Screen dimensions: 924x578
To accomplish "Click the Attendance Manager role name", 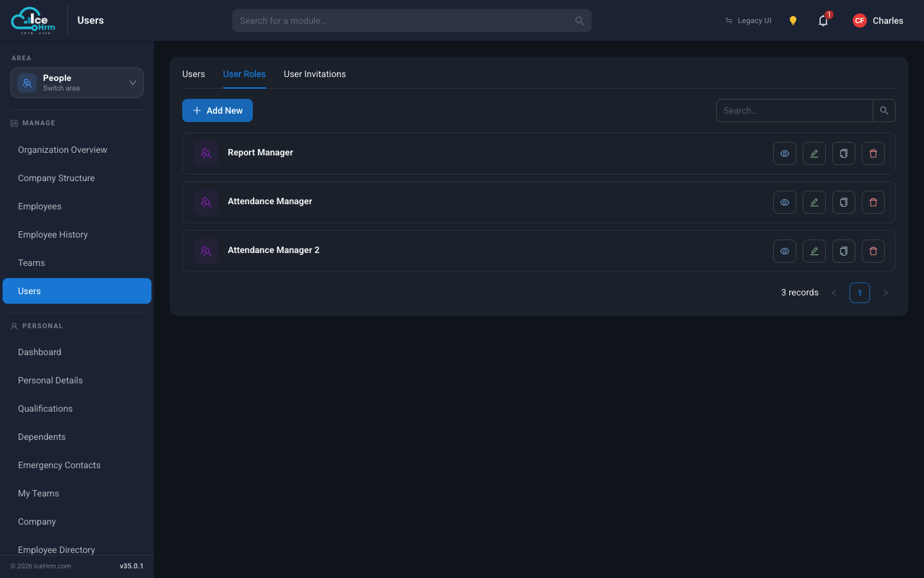I will coord(270,201).
